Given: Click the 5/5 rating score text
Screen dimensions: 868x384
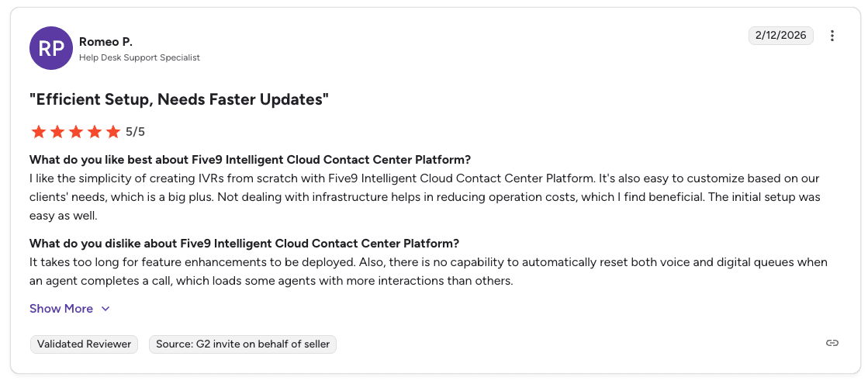Looking at the screenshot, I should [135, 132].
